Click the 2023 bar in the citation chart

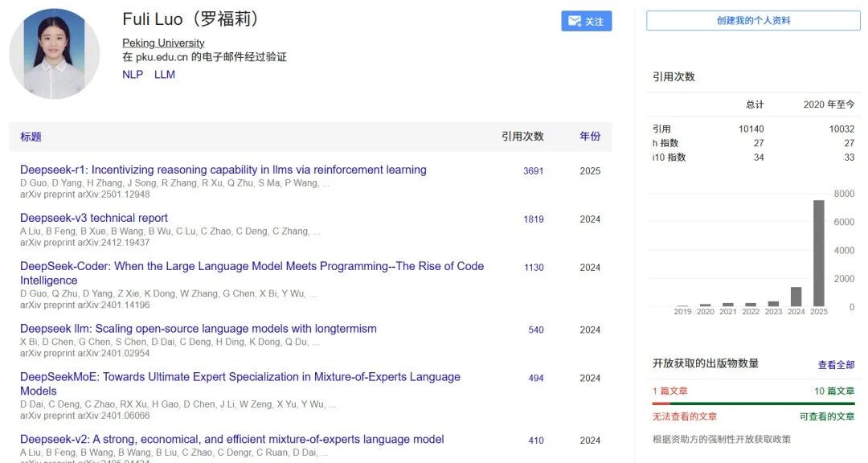click(x=773, y=304)
